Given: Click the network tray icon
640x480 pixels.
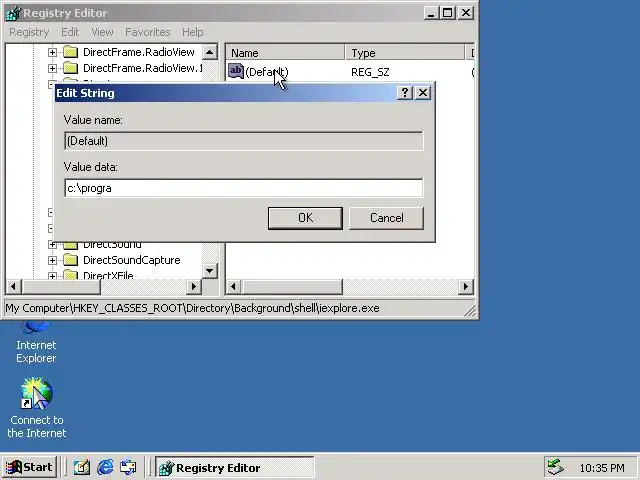Looking at the screenshot, I should click(556, 467).
